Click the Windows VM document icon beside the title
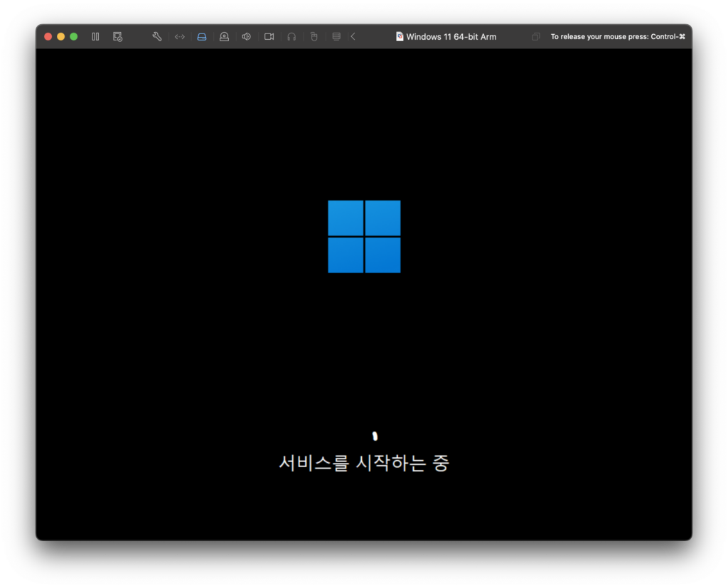The image size is (728, 588). (400, 36)
